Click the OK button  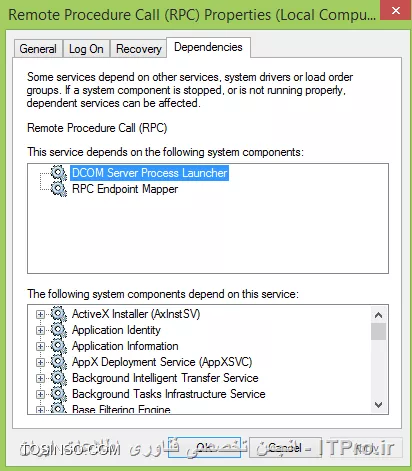pyautogui.click(x=204, y=447)
